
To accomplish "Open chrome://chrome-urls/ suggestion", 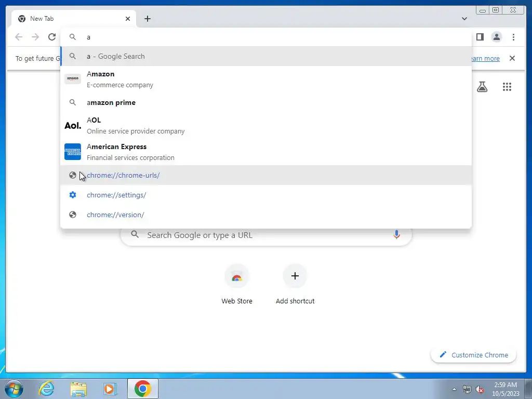I will (x=266, y=175).
